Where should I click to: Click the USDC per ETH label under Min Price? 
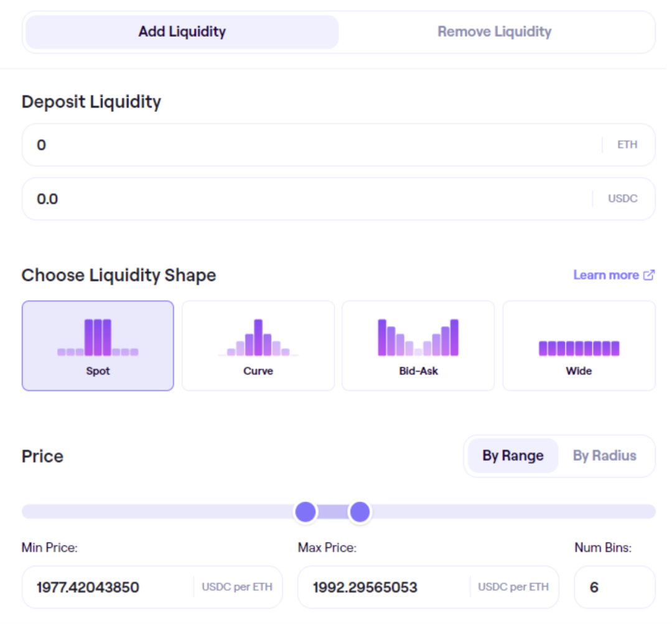[x=238, y=586]
